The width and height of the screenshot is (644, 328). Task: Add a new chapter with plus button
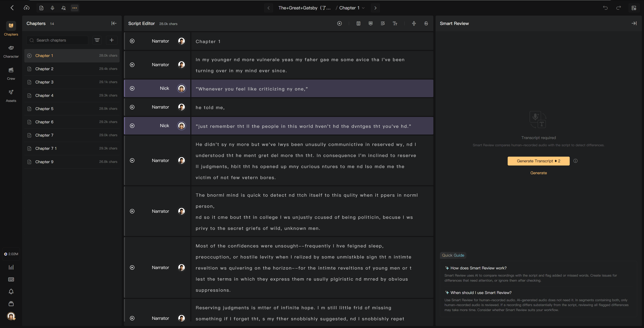click(112, 40)
